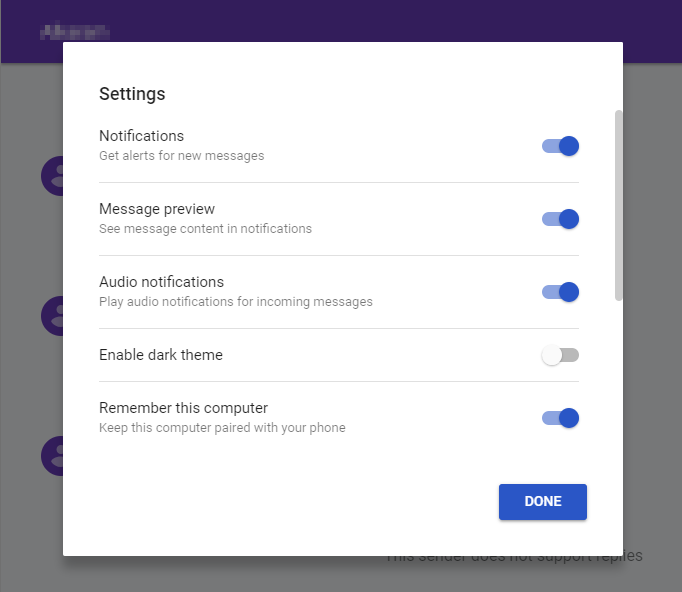The image size is (682, 592).
Task: Click the top contact avatar behind the dialog
Action: click(x=52, y=176)
